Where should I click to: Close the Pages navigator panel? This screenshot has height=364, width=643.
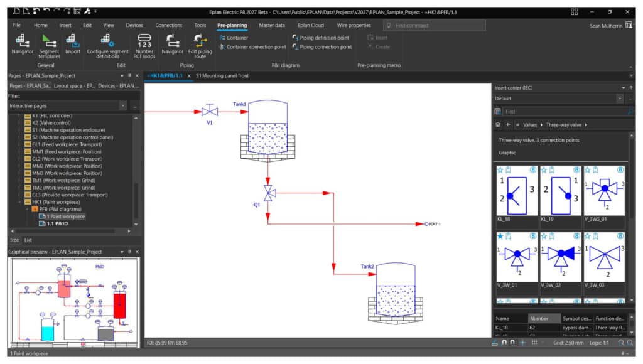click(x=137, y=76)
